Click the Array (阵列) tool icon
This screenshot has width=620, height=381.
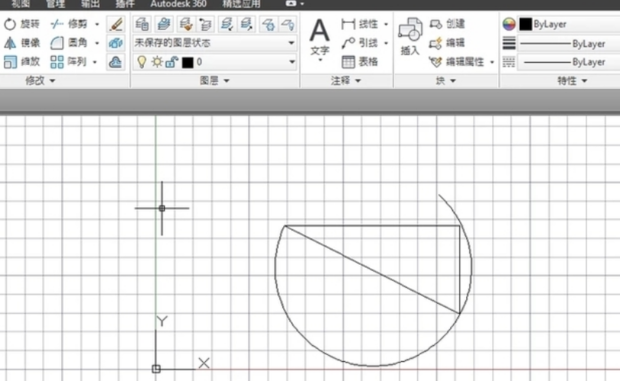(57, 62)
